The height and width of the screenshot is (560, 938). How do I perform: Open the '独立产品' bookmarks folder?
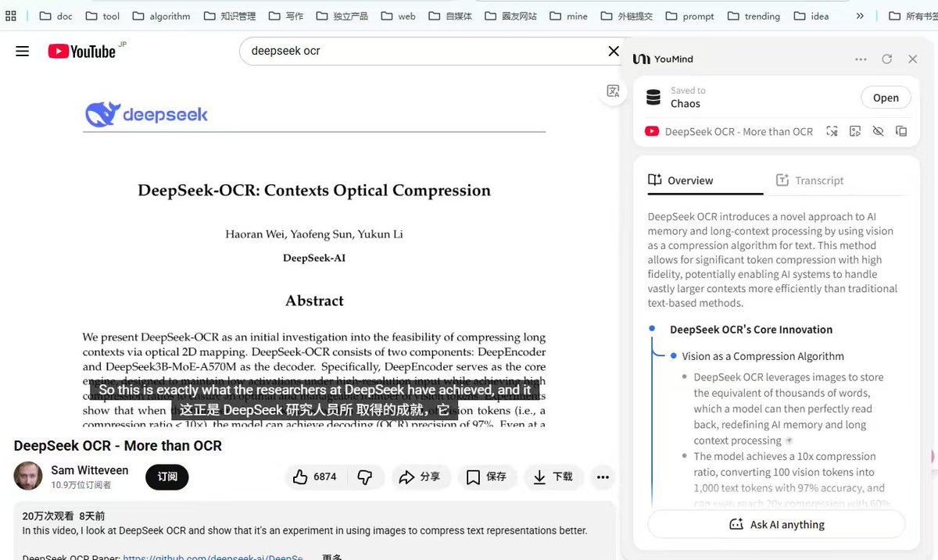point(342,16)
